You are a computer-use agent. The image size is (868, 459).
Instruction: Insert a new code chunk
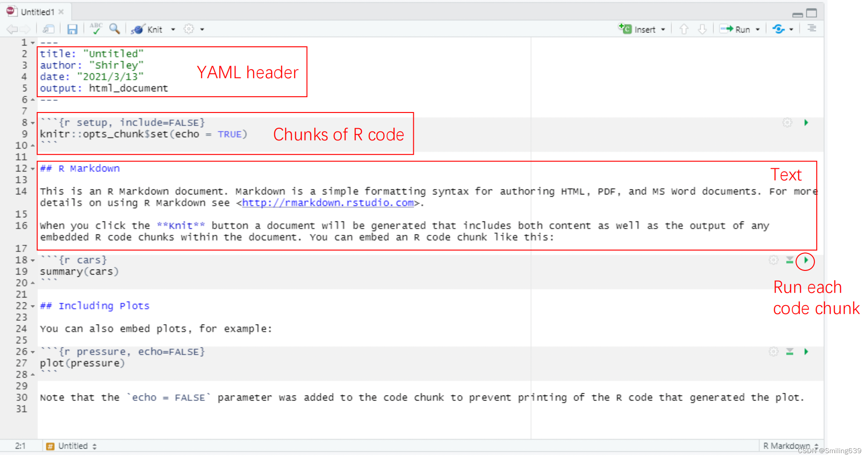(637, 29)
